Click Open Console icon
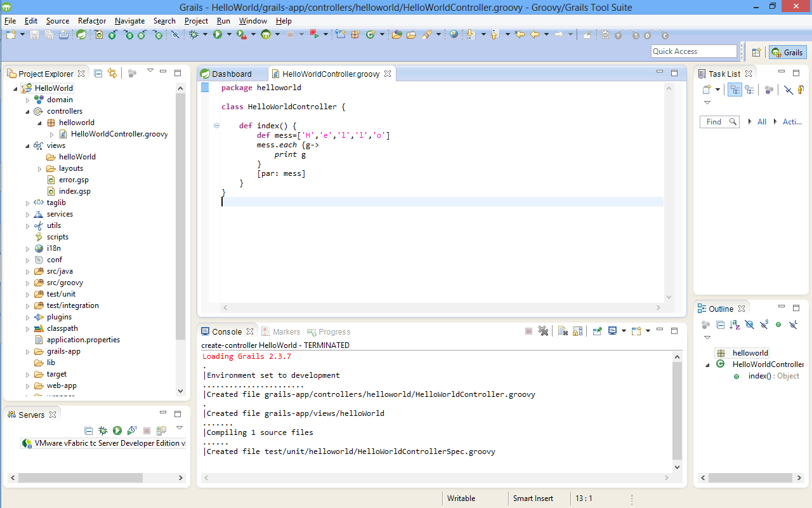The height and width of the screenshot is (508, 812). coord(637,331)
